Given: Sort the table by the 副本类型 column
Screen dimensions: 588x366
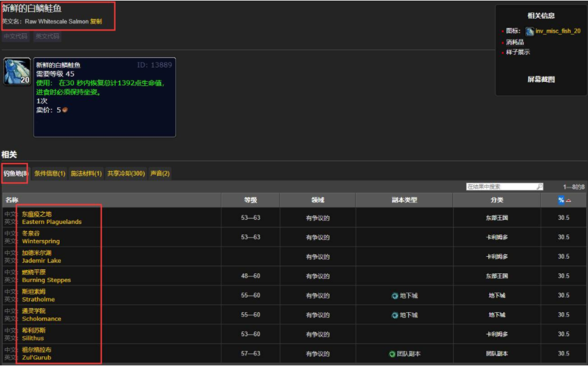Looking at the screenshot, I should 404,200.
